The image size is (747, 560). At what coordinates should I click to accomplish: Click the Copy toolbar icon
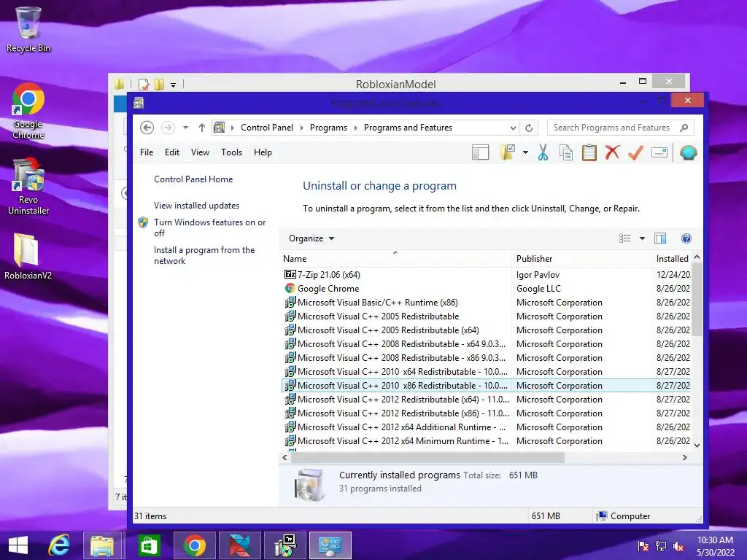tap(566, 152)
